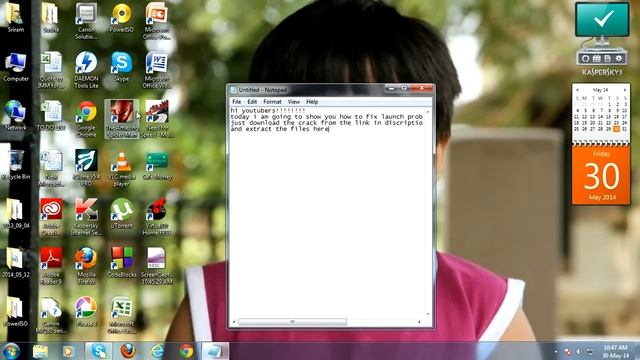Select the Skype desktop shortcut
Screen dimensions: 640x360
point(121,67)
